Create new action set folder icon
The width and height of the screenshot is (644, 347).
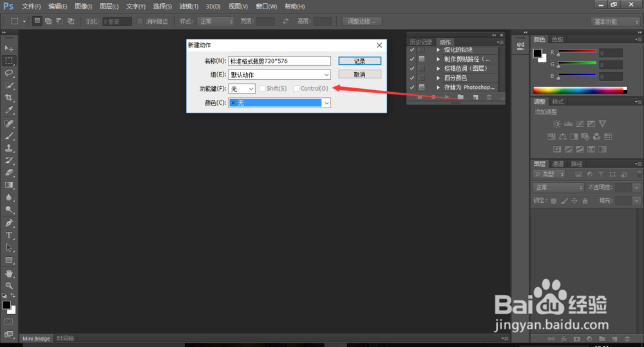pos(460,97)
